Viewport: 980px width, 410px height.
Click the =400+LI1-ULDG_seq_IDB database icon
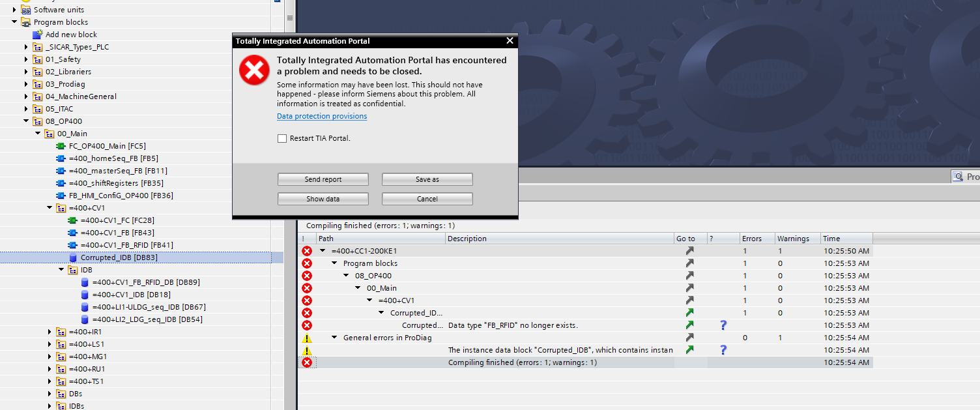[x=85, y=307]
